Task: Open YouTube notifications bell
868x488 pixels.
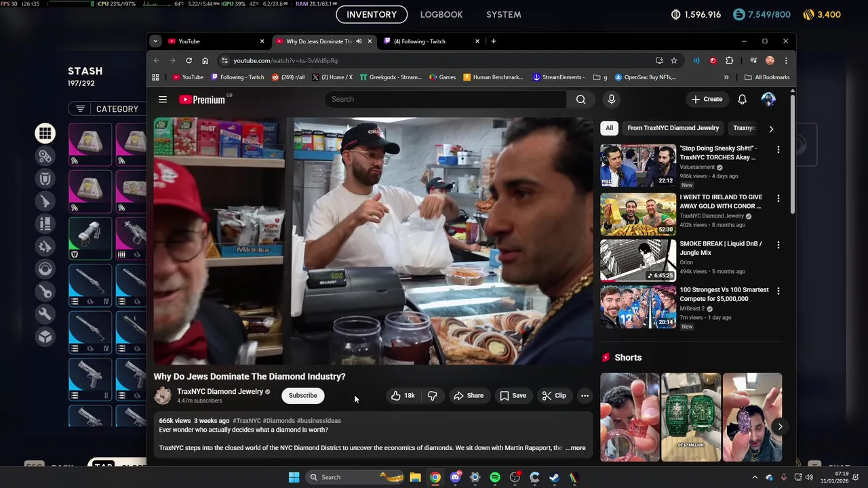Action: click(742, 99)
